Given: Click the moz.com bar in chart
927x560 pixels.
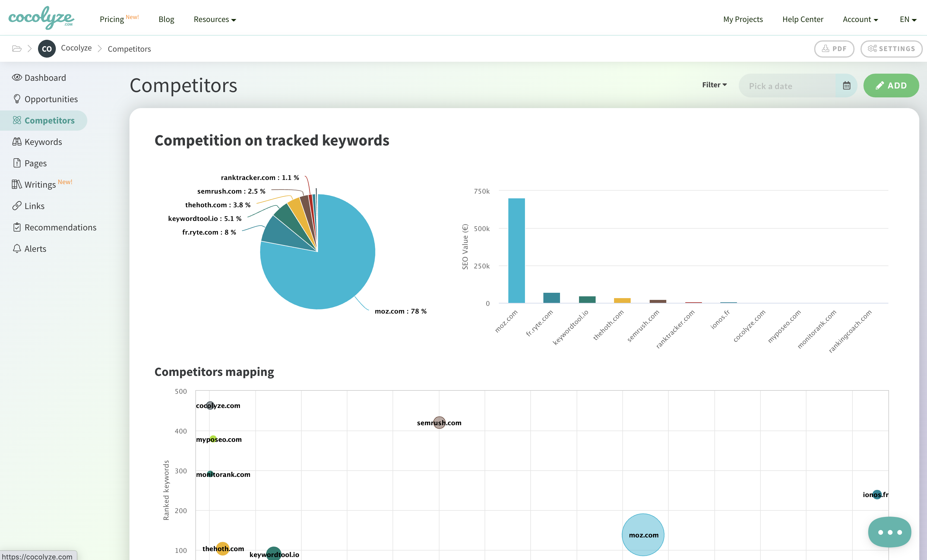Looking at the screenshot, I should [516, 251].
